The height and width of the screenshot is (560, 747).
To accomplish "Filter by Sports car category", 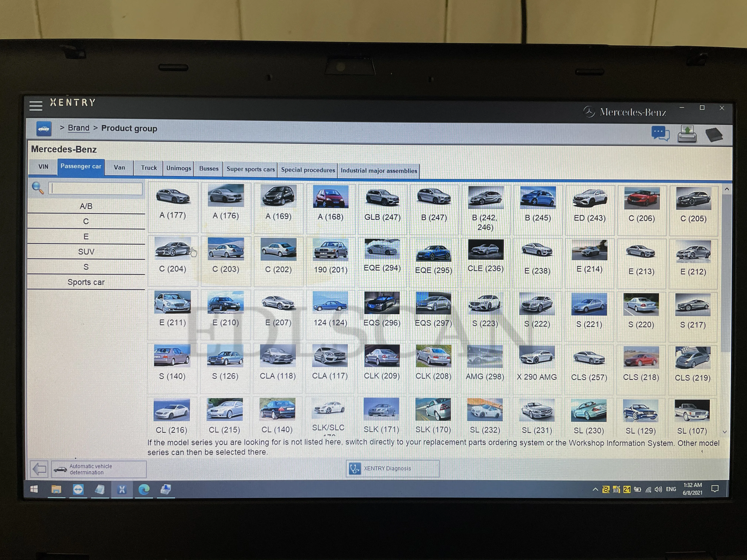I will click(86, 282).
